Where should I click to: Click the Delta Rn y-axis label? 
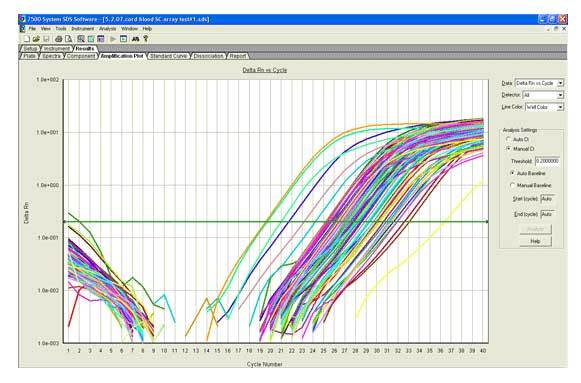(26, 213)
